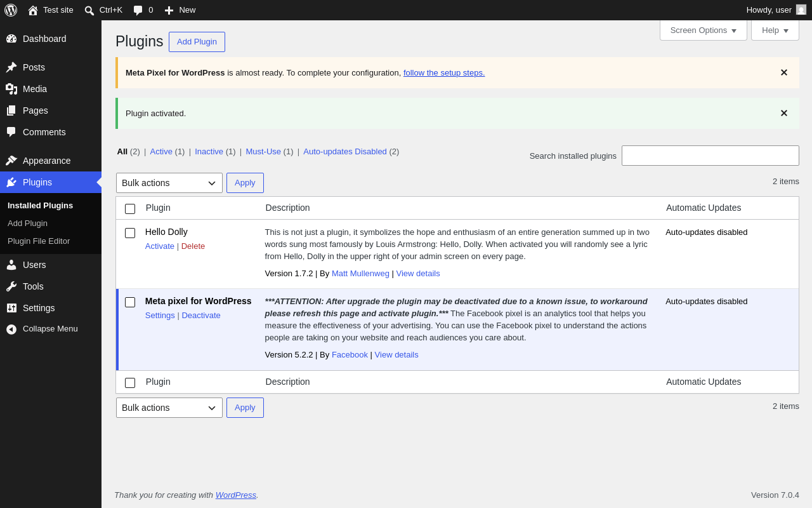The height and width of the screenshot is (508, 812).
Task: Click the Settings sliders icon
Action: [11, 308]
